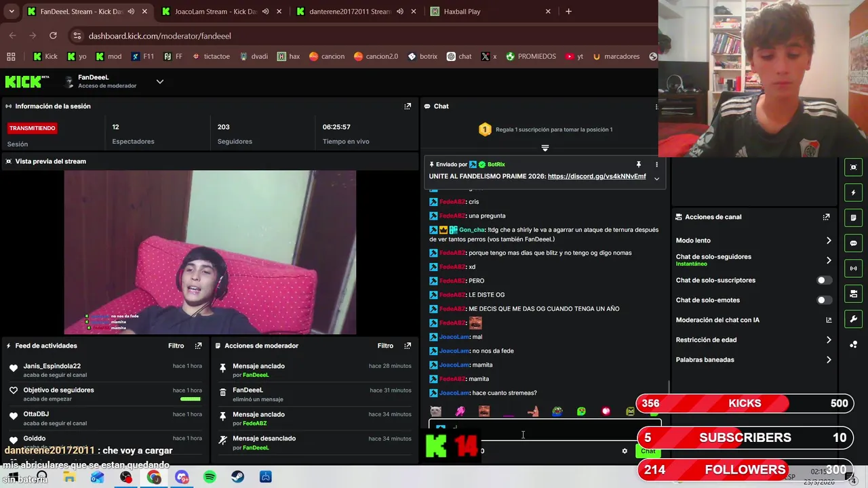868x488 pixels.
Task: Open Steam from the taskbar
Action: tap(238, 477)
